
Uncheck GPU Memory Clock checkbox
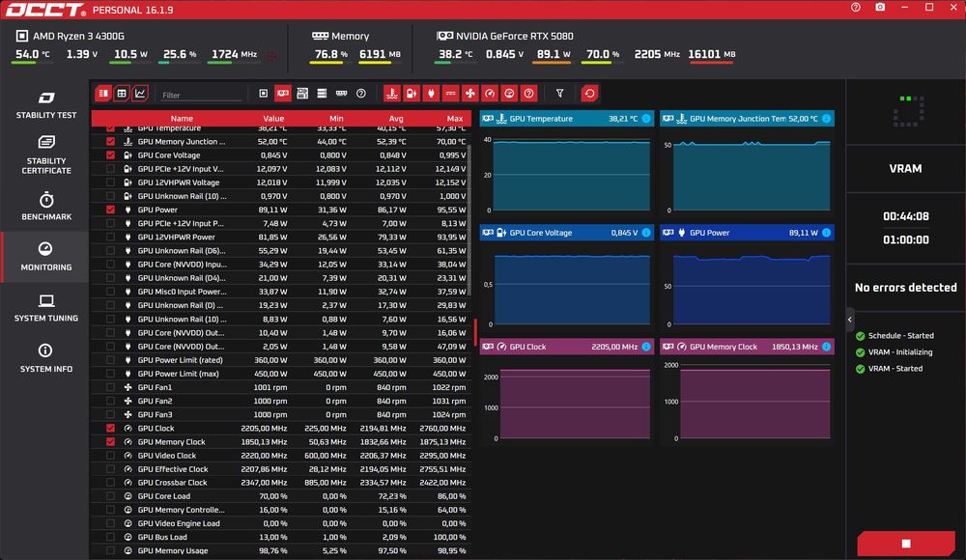click(110, 441)
